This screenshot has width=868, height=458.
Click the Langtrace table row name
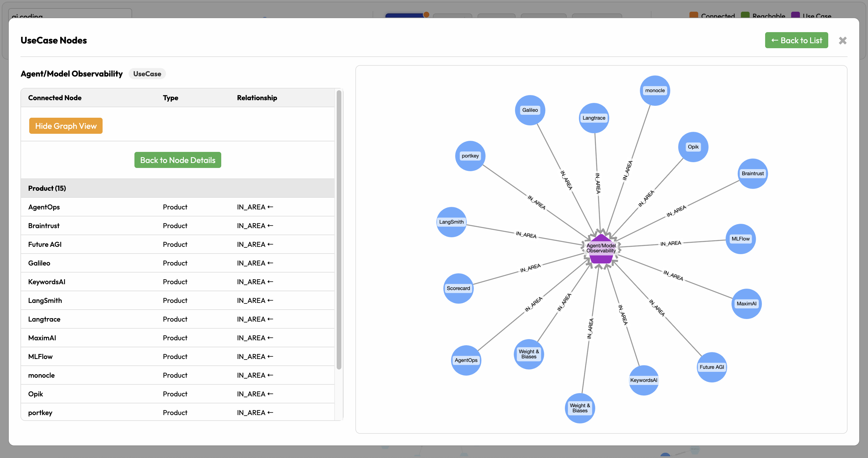(x=44, y=319)
